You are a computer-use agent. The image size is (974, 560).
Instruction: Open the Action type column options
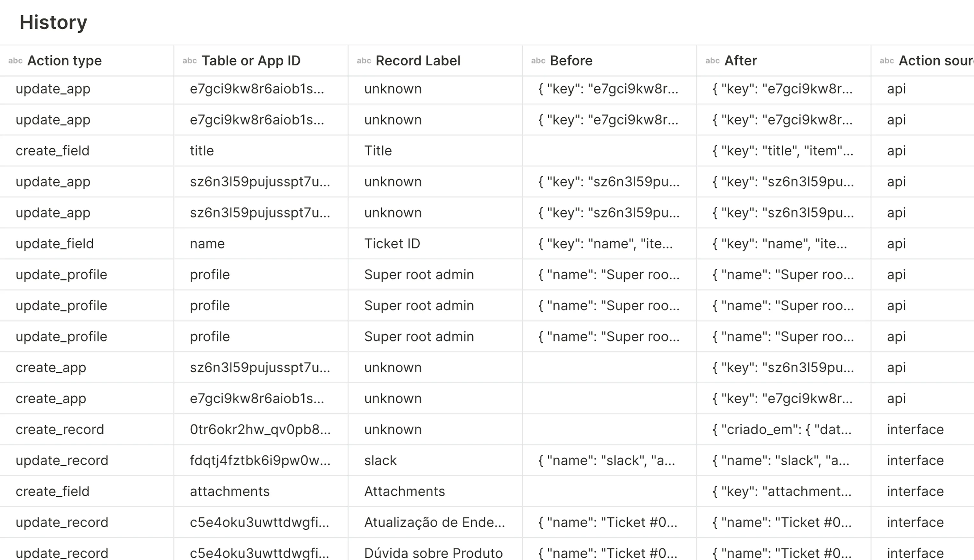pos(64,61)
